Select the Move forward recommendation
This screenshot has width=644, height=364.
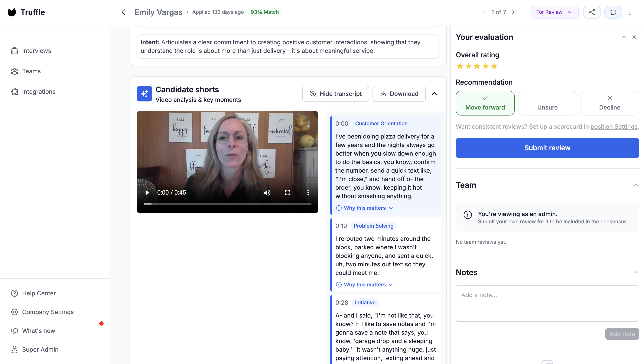[485, 103]
